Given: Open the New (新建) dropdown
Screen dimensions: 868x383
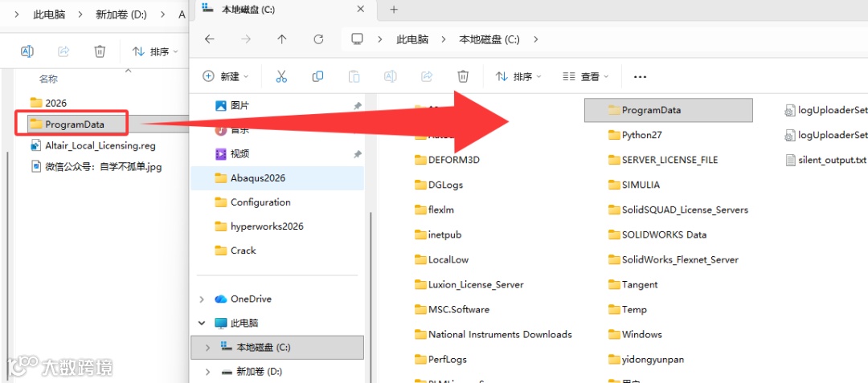Looking at the screenshot, I should (226, 77).
